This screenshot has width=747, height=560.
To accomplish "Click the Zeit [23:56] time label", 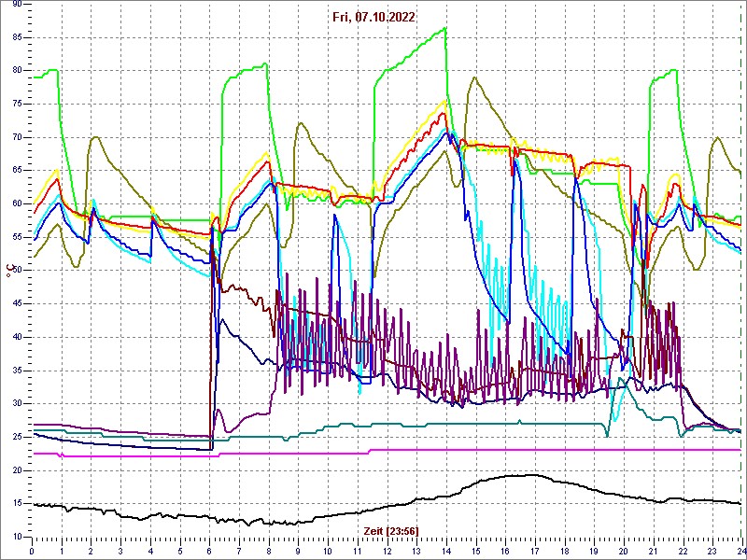I will coord(390,530).
